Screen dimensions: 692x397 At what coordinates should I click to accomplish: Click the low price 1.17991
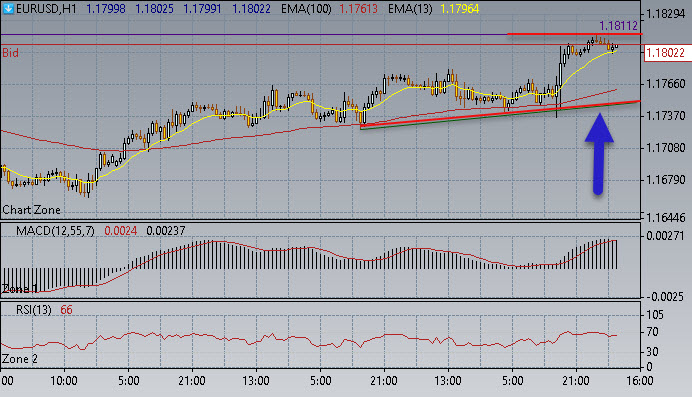coord(202,8)
